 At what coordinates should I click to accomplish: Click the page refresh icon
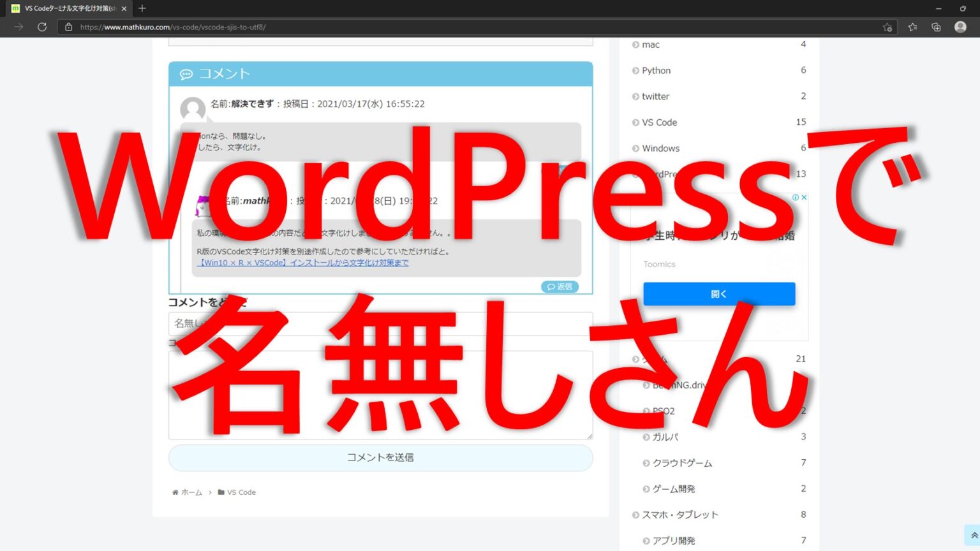(x=41, y=27)
